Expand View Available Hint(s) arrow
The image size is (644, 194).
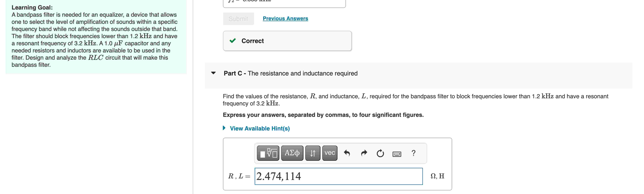[x=224, y=128]
